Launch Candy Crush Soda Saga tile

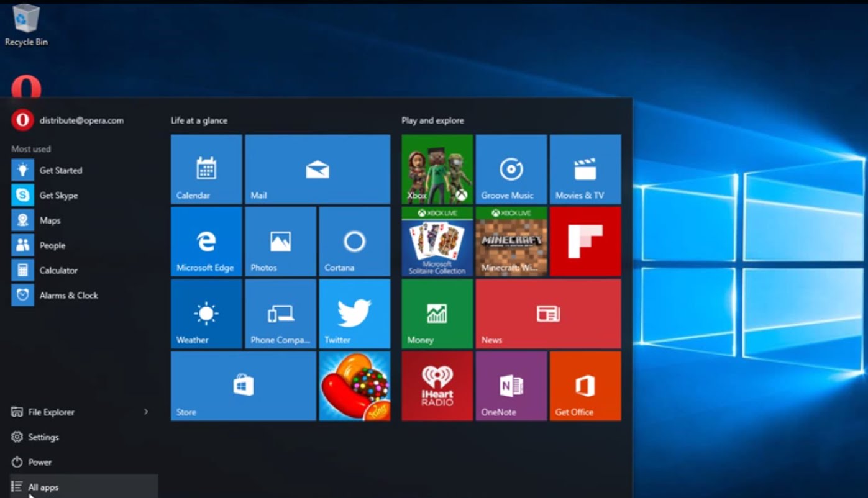354,386
